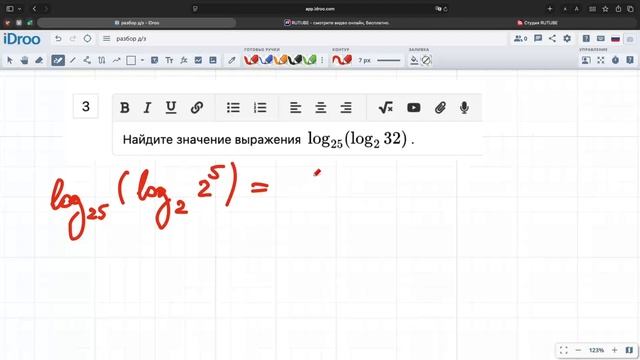
Task: Activate the hand pan tool
Action: click(24, 60)
